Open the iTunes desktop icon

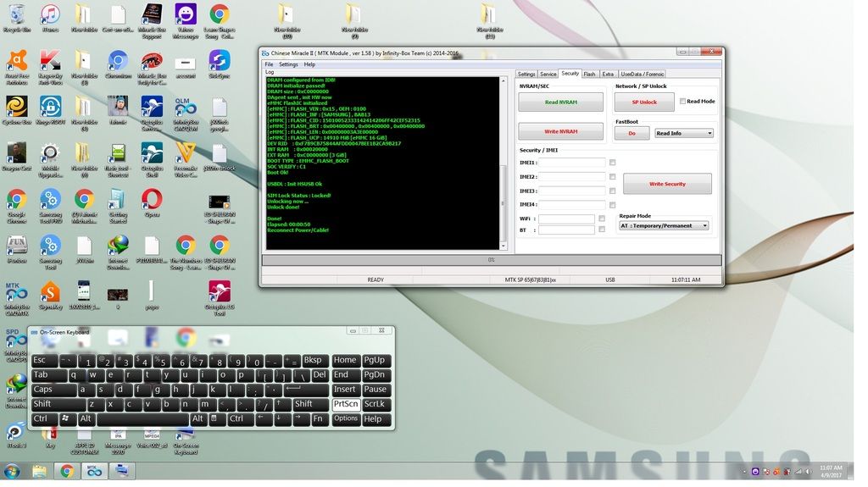[50, 15]
